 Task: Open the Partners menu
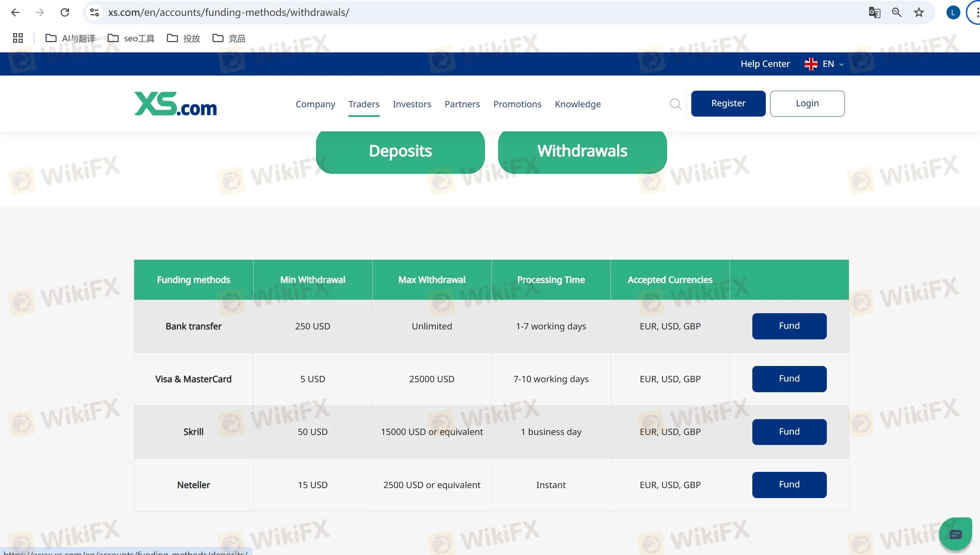462,104
